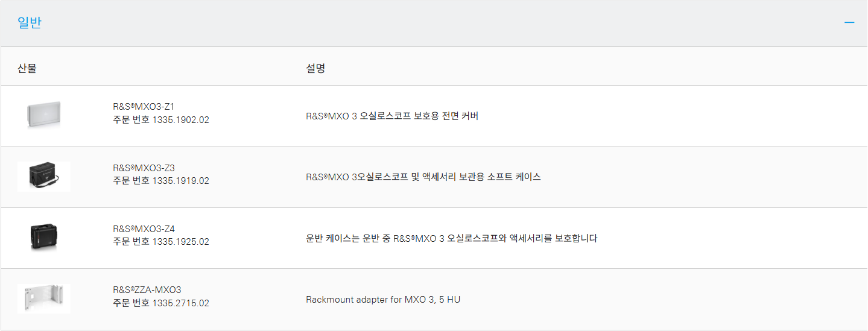The height and width of the screenshot is (331, 868).
Task: Open the MXO3-Z4 transit case thumbnail
Action: (x=44, y=237)
